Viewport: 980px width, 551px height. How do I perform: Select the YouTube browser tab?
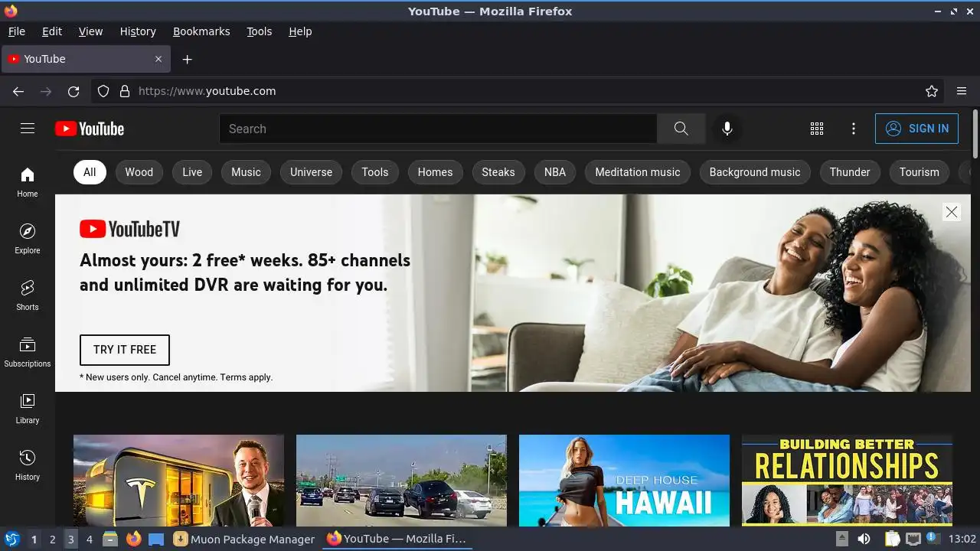click(x=86, y=59)
